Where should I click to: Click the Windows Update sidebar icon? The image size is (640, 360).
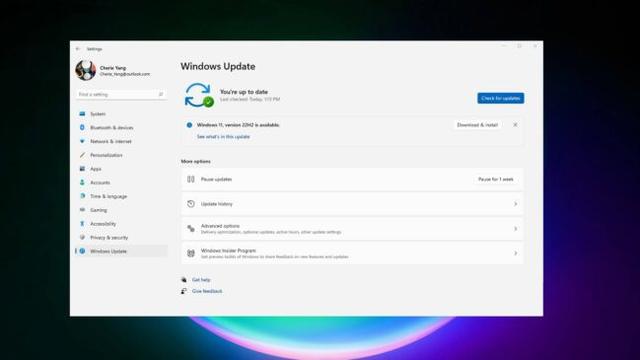[82, 251]
